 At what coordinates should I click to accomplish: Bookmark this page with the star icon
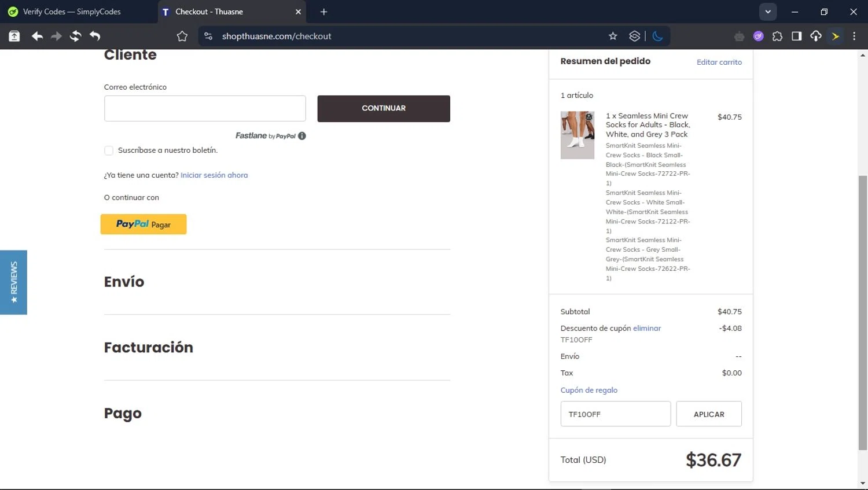(x=613, y=36)
